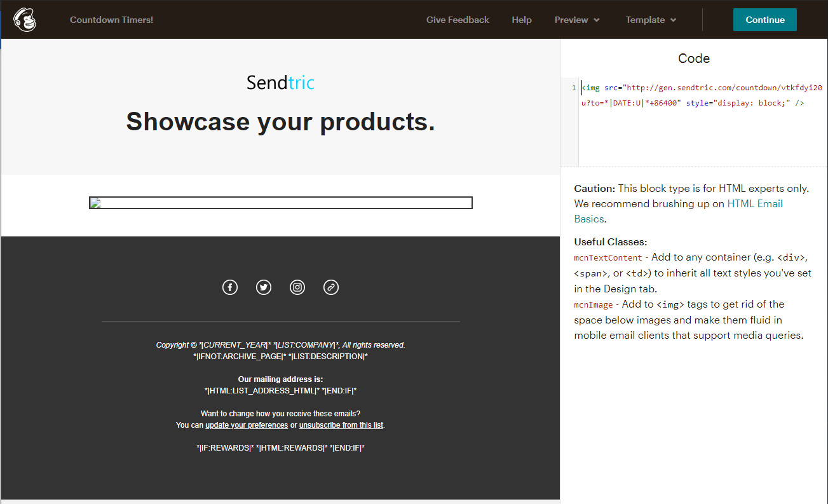Viewport: 828px width, 504px height.
Task: Click the Sendtric logo in header
Action: [x=280, y=83]
